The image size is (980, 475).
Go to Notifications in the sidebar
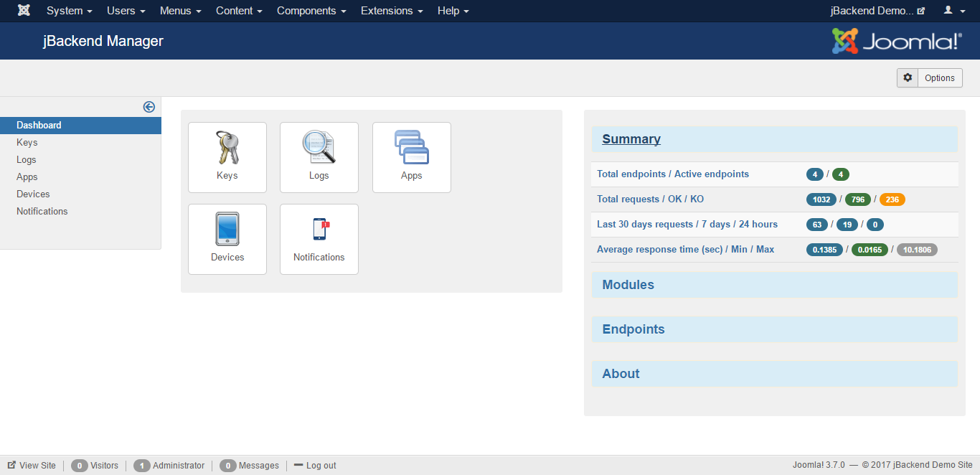[x=42, y=211]
